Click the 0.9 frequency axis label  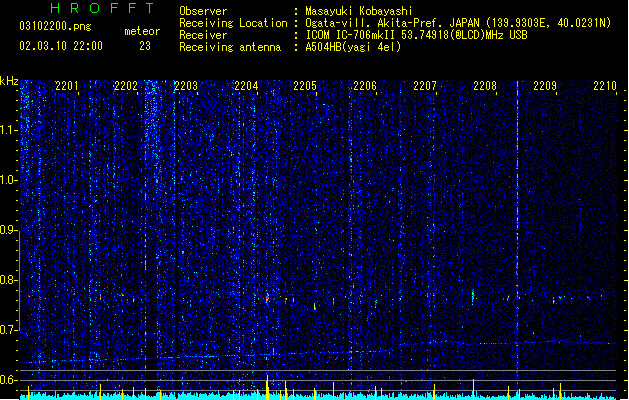[x=8, y=230]
